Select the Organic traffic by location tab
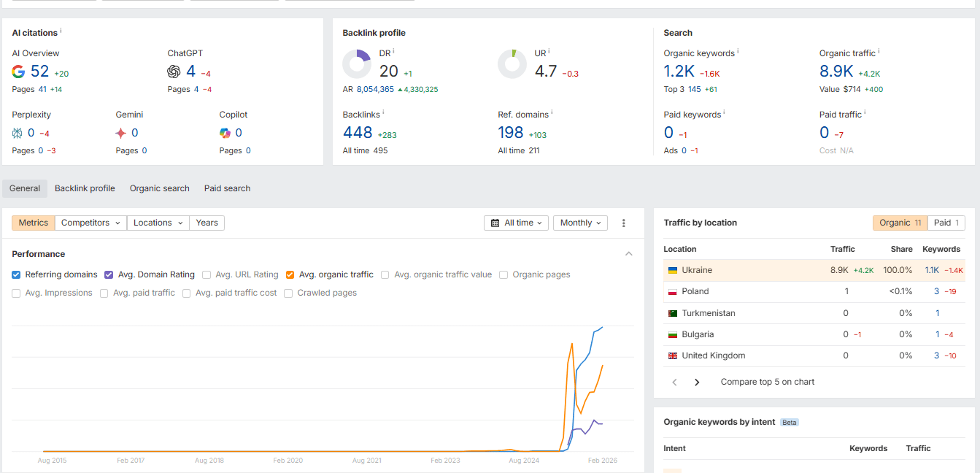The height and width of the screenshot is (473, 980). pos(900,223)
